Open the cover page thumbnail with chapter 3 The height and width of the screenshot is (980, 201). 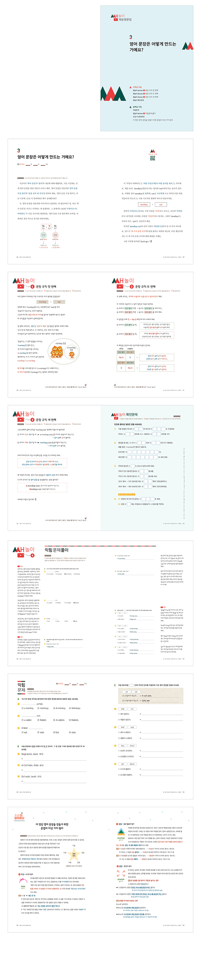click(x=147, y=68)
